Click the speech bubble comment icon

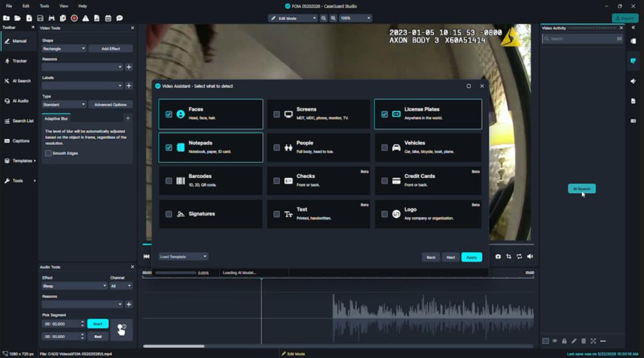point(119,18)
